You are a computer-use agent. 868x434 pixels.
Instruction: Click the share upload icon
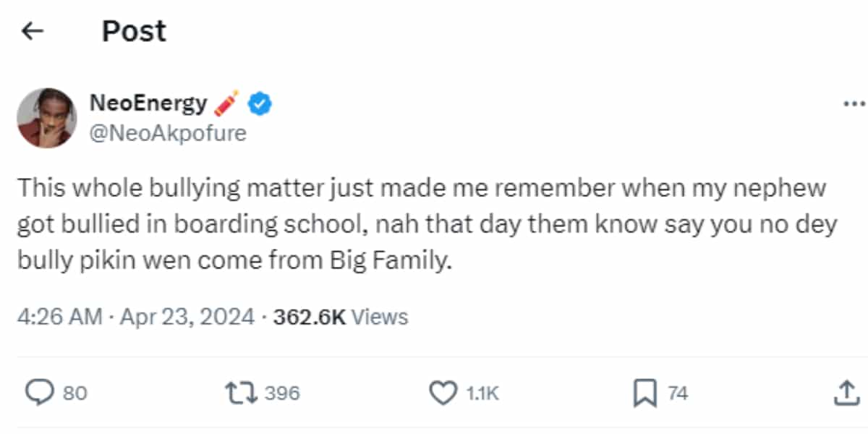pos(845,393)
